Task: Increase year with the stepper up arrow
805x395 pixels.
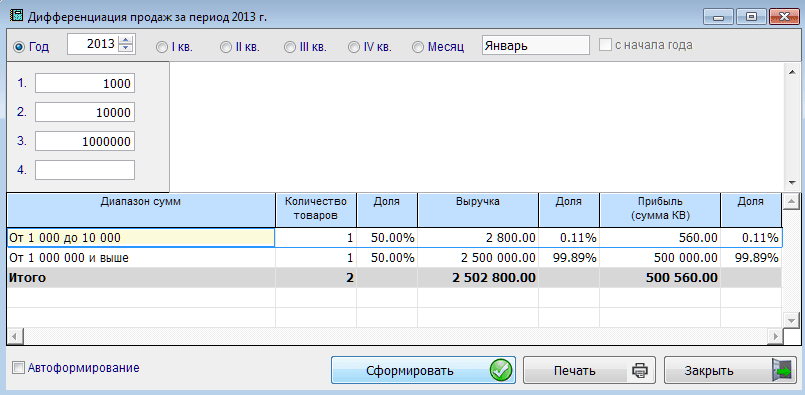Action: [126, 41]
